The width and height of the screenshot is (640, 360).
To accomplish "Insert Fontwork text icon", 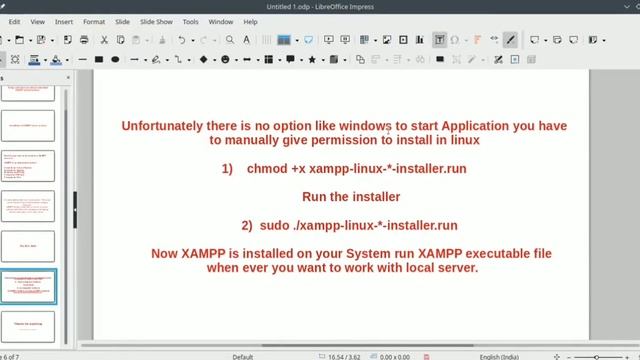I will point(477,40).
